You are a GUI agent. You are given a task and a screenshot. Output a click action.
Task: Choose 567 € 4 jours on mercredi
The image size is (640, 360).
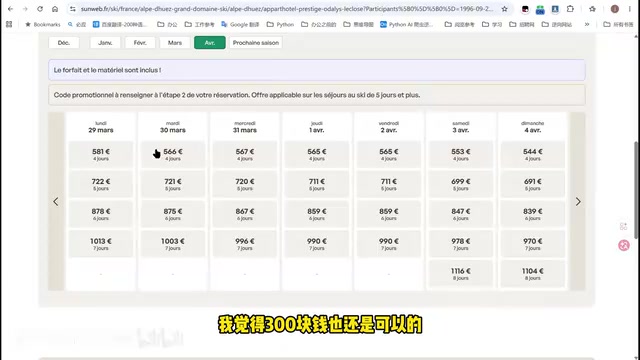pyautogui.click(x=244, y=154)
